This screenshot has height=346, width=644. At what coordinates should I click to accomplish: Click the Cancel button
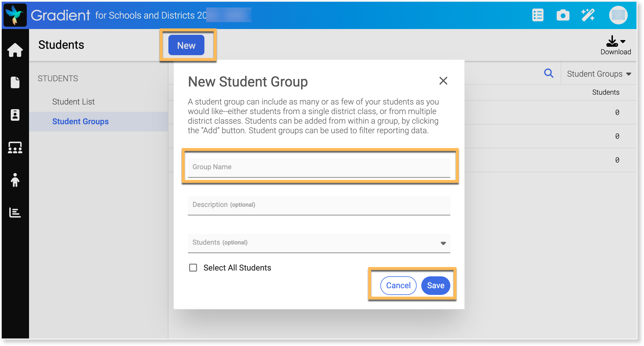tap(398, 286)
